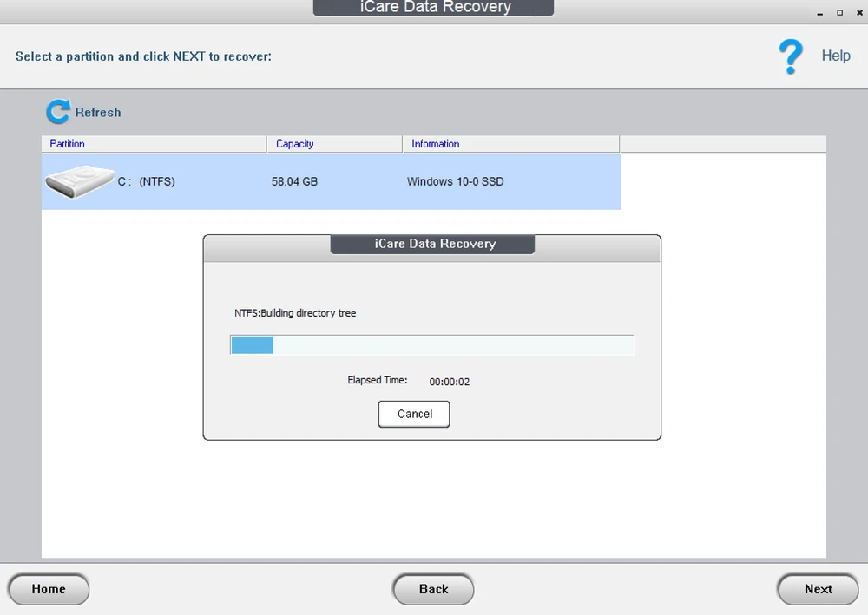Click the main window title bar
868x615 pixels.
[x=433, y=8]
